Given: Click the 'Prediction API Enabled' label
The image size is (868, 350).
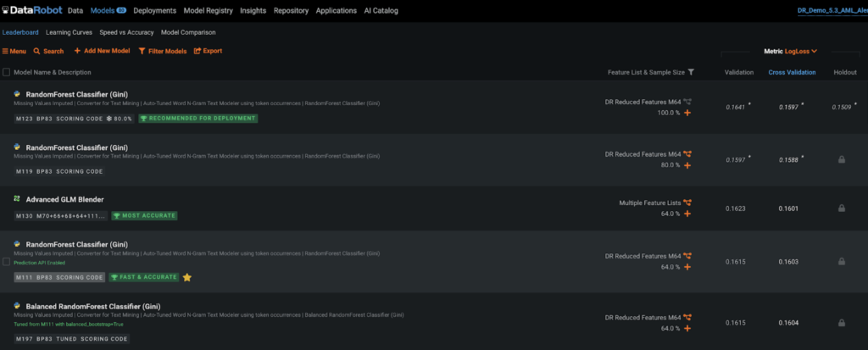Looking at the screenshot, I should click(x=39, y=263).
